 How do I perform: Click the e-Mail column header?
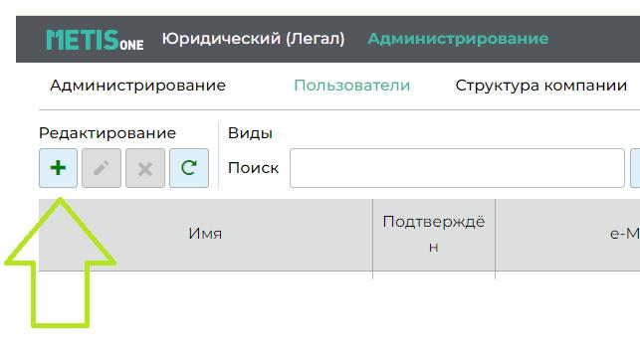point(567,235)
